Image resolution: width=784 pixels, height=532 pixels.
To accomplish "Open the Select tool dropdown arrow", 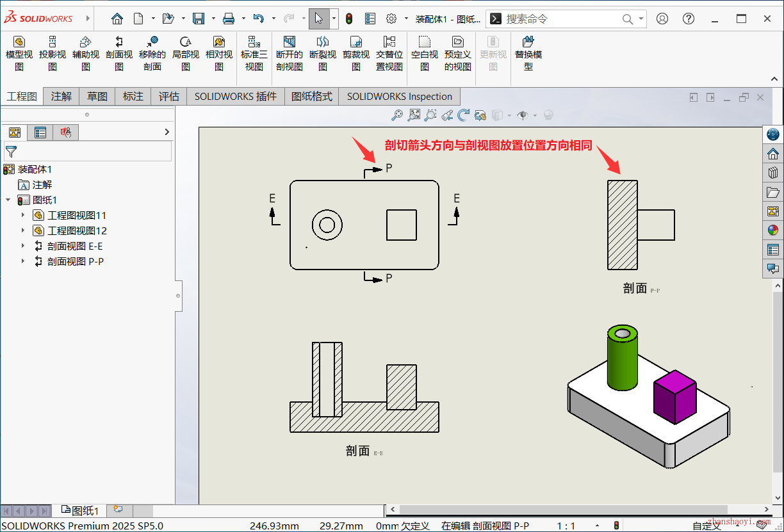I will (x=334, y=19).
